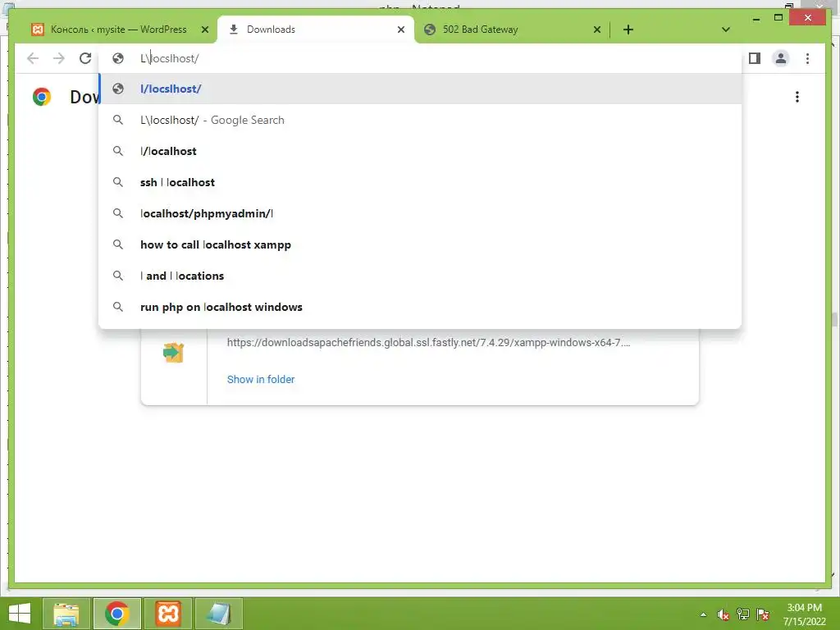Open the Windows Start button
Viewport: 840px width, 630px height.
pyautogui.click(x=20, y=614)
